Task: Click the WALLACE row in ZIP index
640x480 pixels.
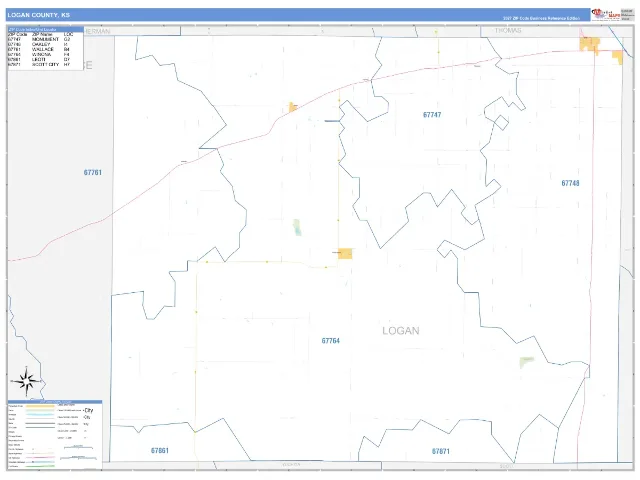Action: [39, 49]
